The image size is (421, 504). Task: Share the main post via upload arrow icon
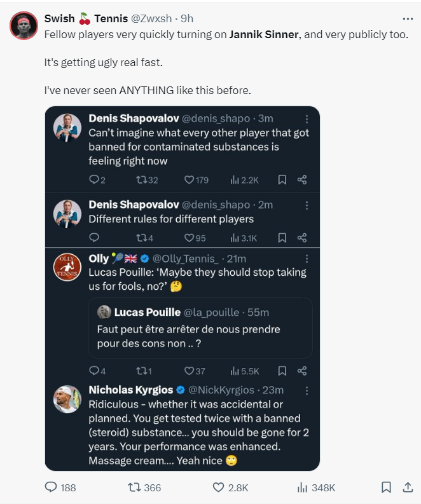(408, 487)
